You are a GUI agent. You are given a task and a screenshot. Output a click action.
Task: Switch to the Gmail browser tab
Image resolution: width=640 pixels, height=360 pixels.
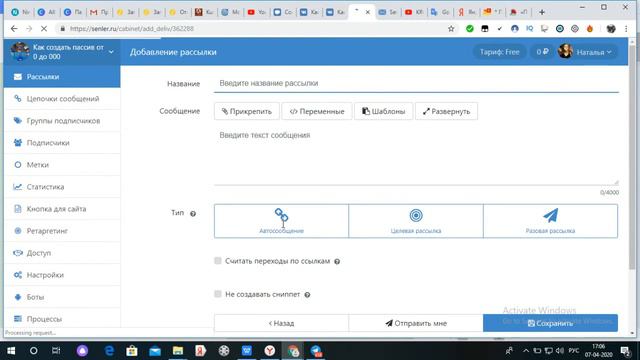[x=99, y=12]
